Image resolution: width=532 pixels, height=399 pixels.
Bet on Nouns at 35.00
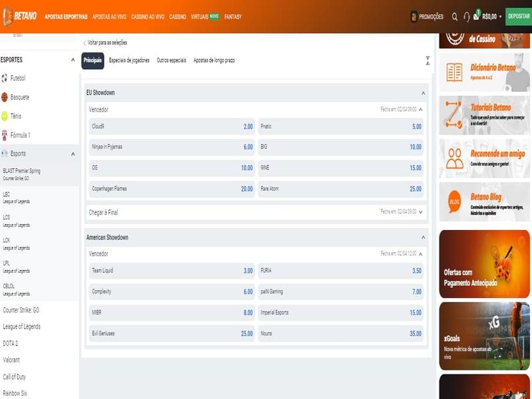click(x=340, y=334)
